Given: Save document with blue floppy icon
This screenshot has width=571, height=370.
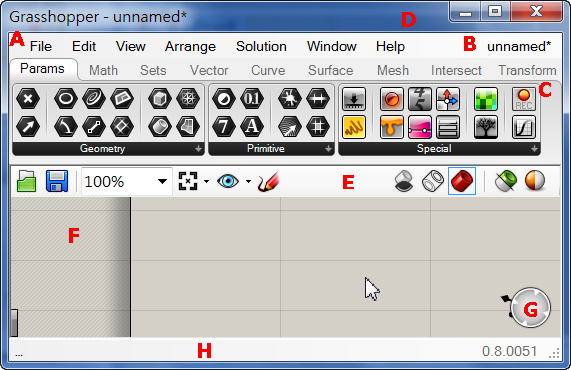Looking at the screenshot, I should point(57,181).
